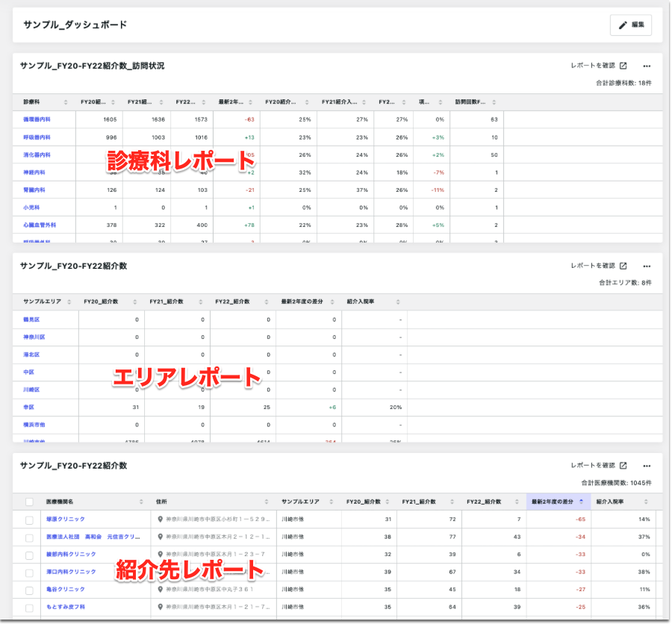Check the box for 医療法人社団 高和会 row
This screenshot has width=672, height=624.
click(29, 538)
